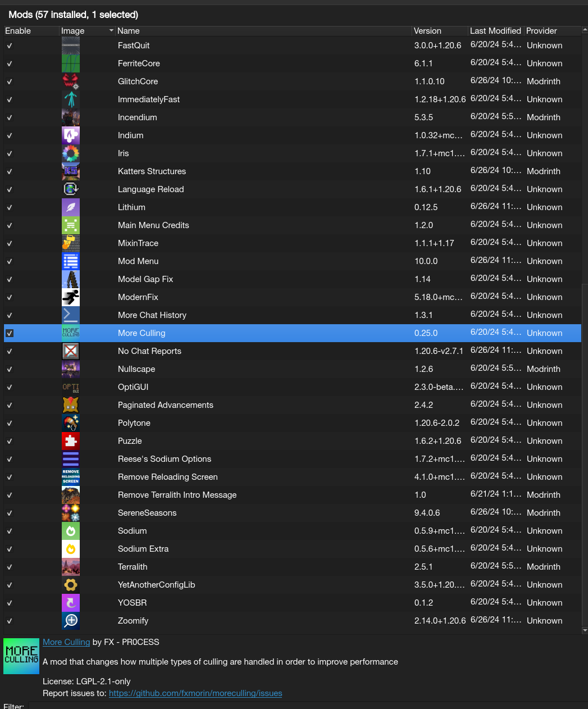Click the Polytone mod icon
This screenshot has width=588, height=709.
71,423
